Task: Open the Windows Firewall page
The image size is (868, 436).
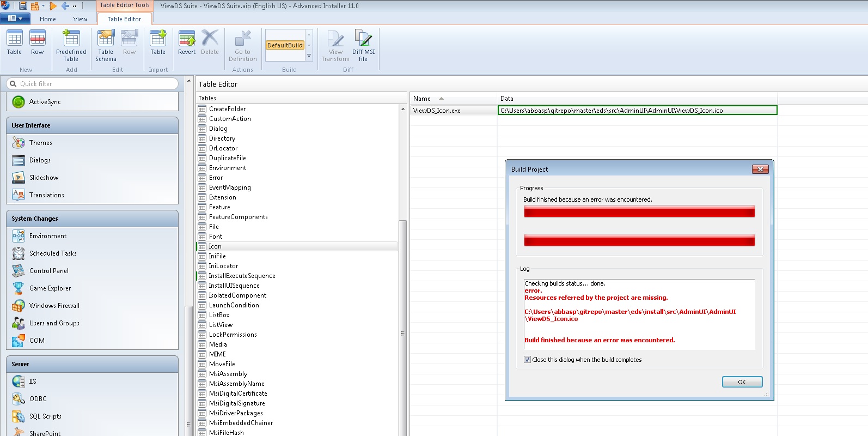Action: tap(54, 306)
